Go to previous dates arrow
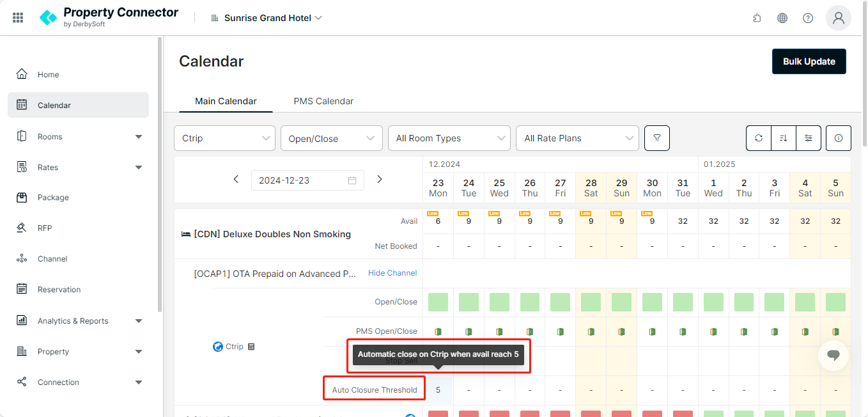This screenshot has width=868, height=417. coord(236,180)
